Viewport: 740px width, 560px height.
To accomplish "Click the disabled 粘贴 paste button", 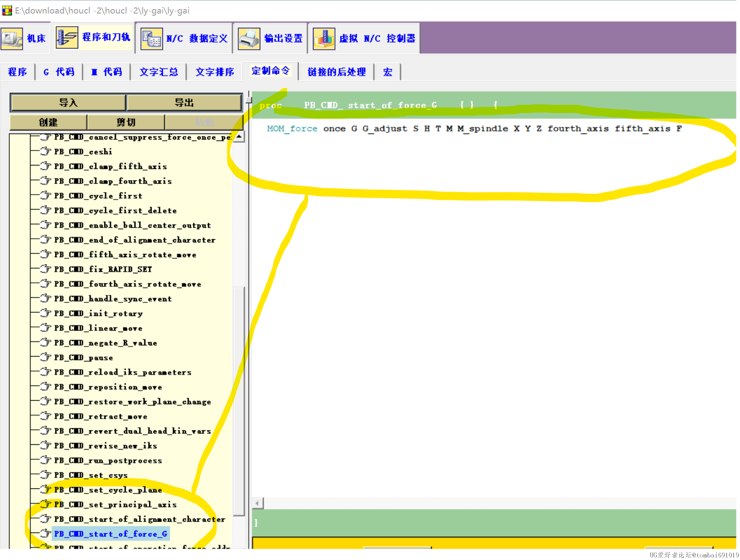I will click(204, 122).
